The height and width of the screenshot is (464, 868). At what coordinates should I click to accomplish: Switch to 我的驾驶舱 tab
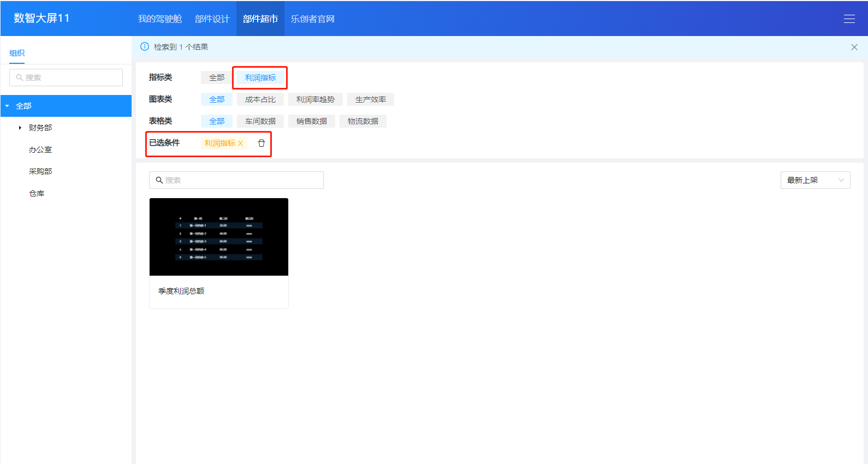[159, 19]
